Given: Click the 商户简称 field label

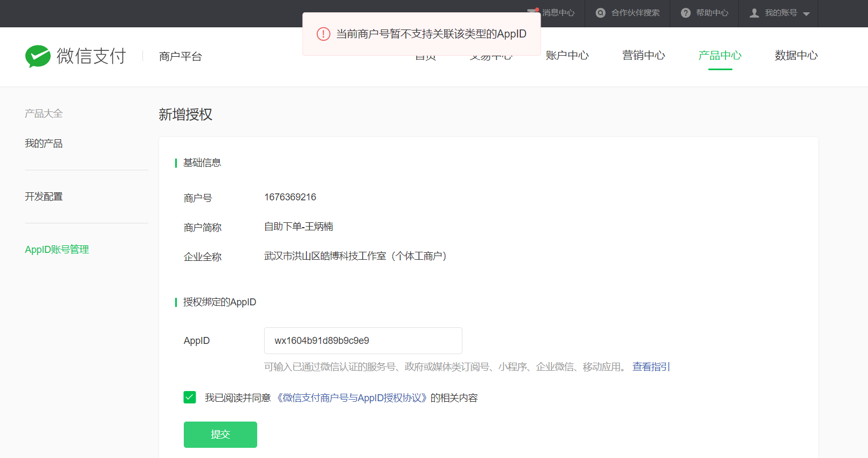Looking at the screenshot, I should 203,228.
